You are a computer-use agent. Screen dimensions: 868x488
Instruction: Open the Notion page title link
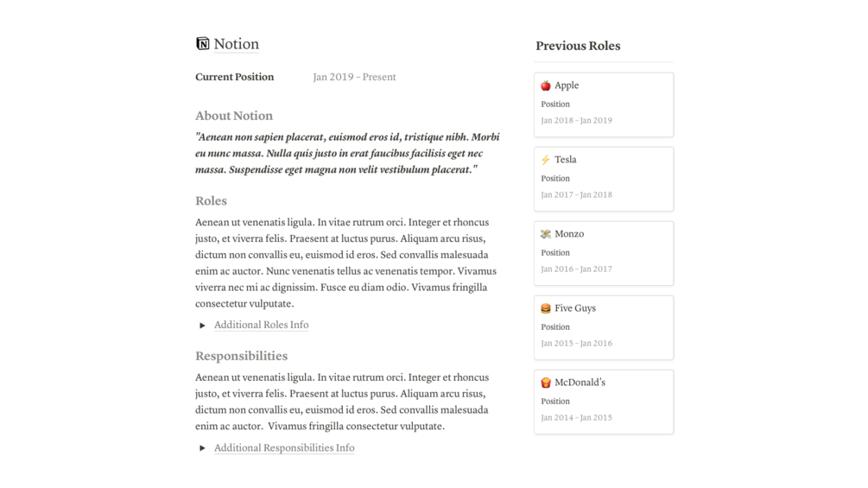tap(237, 44)
